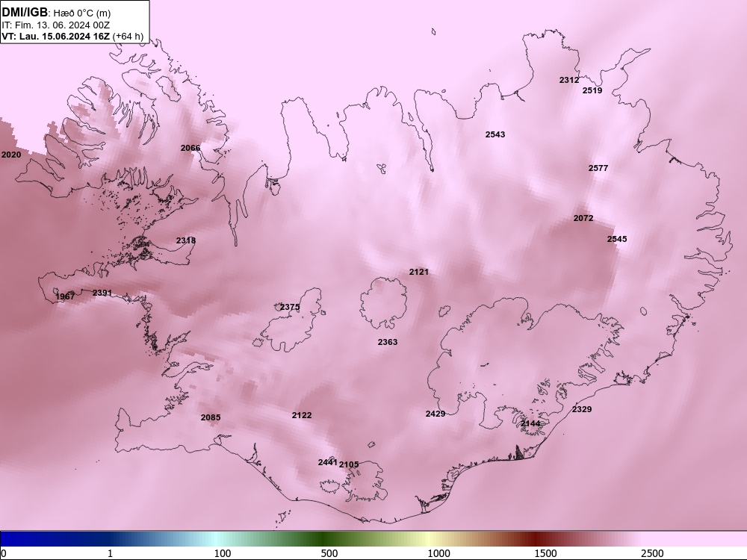Click the 1500 label on the color scale
Image resolution: width=747 pixels, height=560 pixels.
545,553
